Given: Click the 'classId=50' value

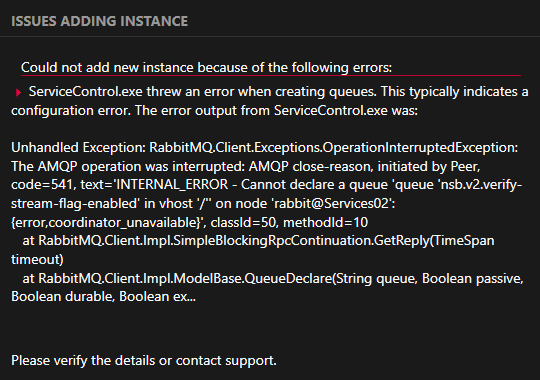Looking at the screenshot, I should point(243,222).
